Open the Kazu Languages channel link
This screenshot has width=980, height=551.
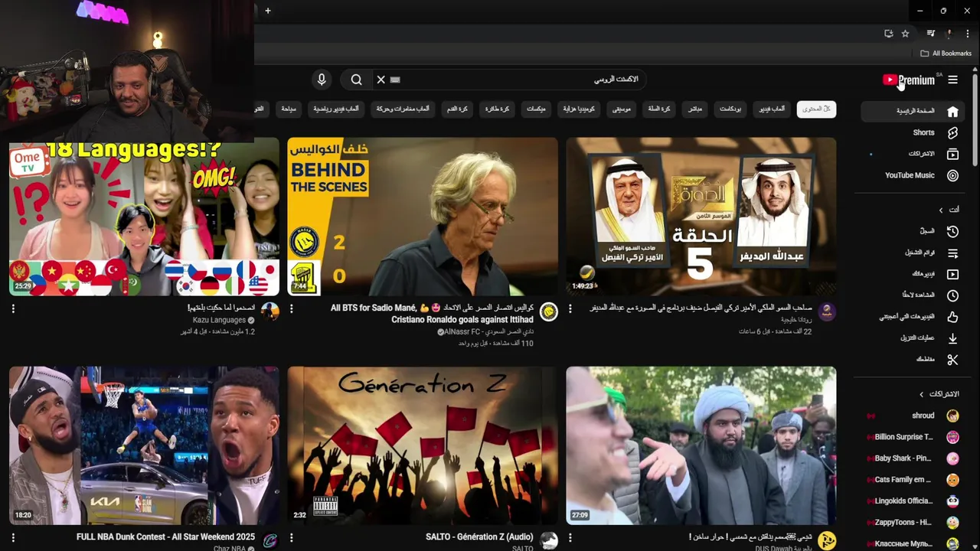(x=219, y=320)
